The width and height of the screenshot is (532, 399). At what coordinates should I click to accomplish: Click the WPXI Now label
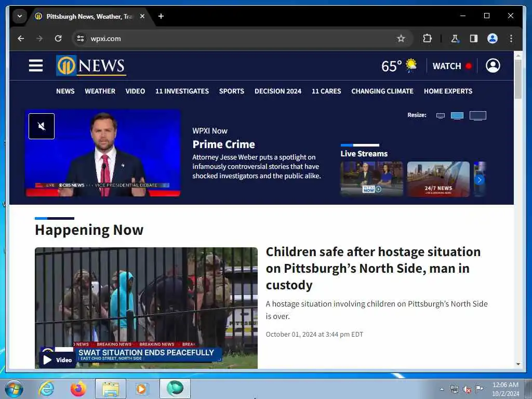(210, 131)
